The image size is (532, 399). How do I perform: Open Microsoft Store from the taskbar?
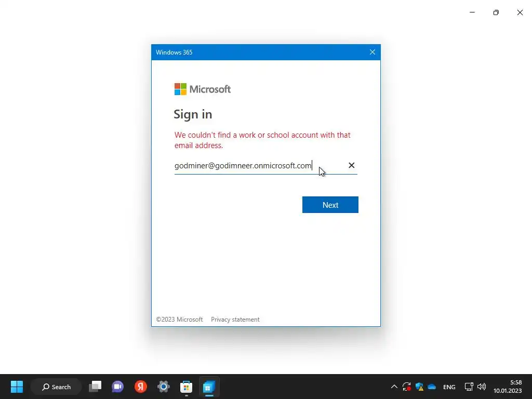click(x=187, y=387)
